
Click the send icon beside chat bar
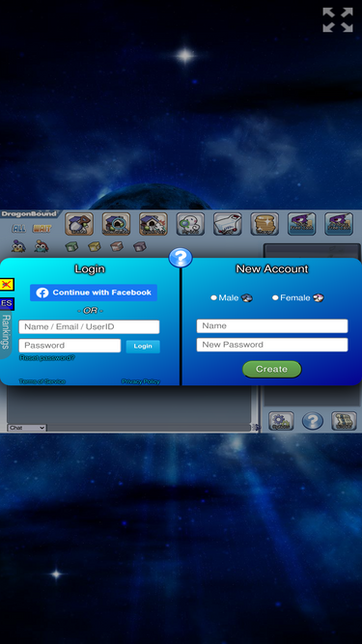tap(256, 428)
